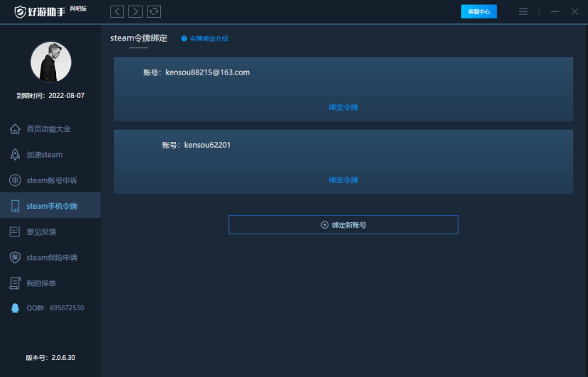Click 绑定令牌 for kensou62201

tap(343, 180)
